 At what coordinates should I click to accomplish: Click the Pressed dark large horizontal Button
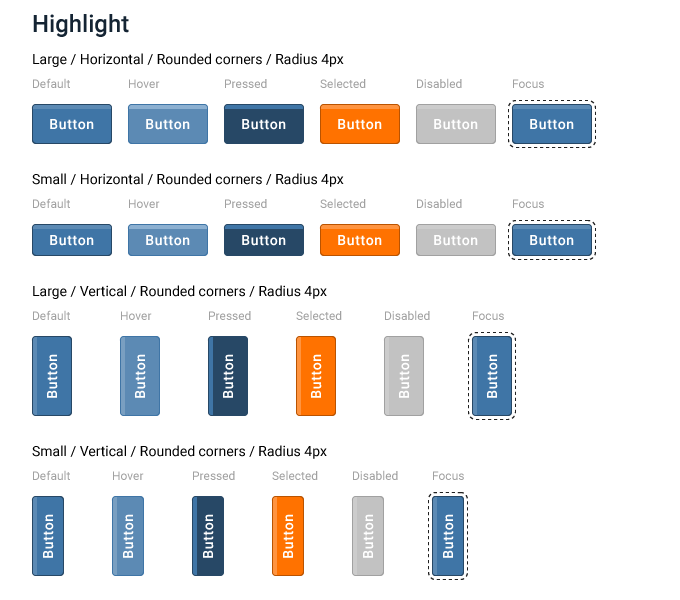pos(264,124)
